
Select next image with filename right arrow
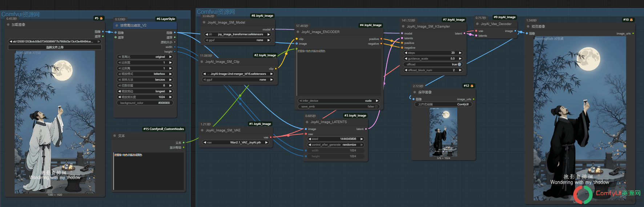click(98, 41)
